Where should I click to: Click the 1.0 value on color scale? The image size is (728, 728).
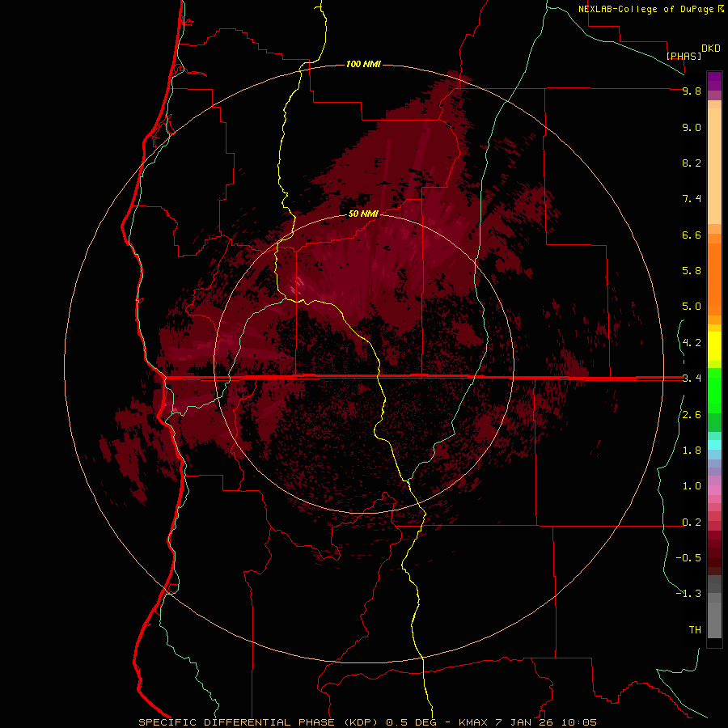point(692,486)
